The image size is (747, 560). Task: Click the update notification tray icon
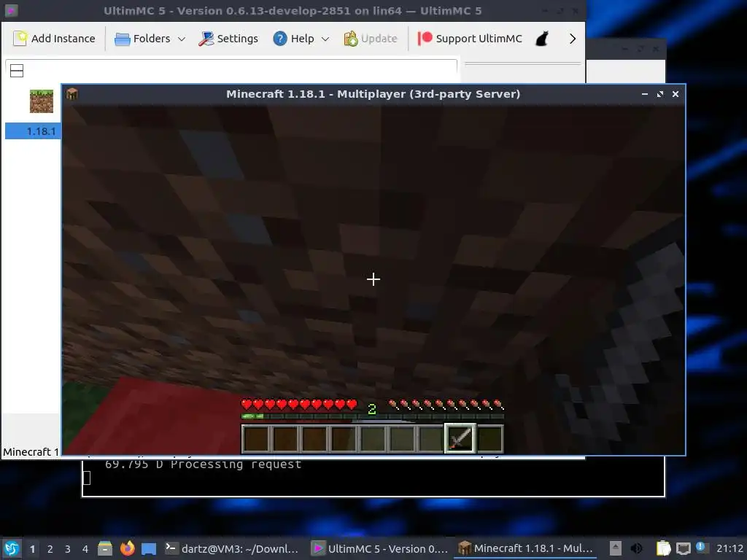tap(701, 547)
